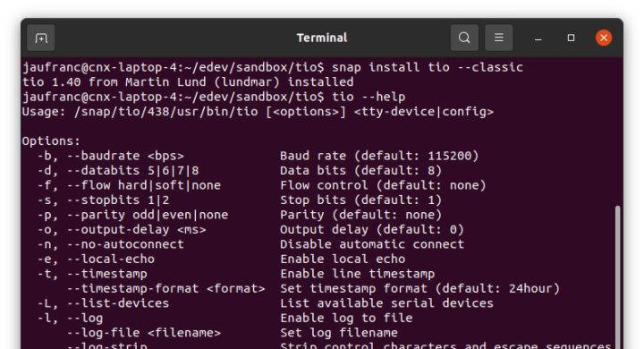644x349 pixels.
Task: Click the --flow hard|soft|none option
Action: 144,185
